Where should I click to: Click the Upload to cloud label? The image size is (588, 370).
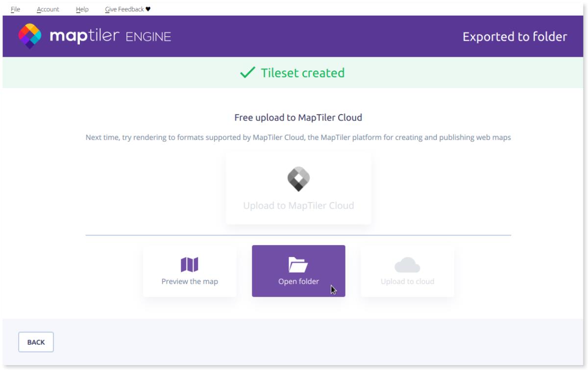pyautogui.click(x=407, y=281)
